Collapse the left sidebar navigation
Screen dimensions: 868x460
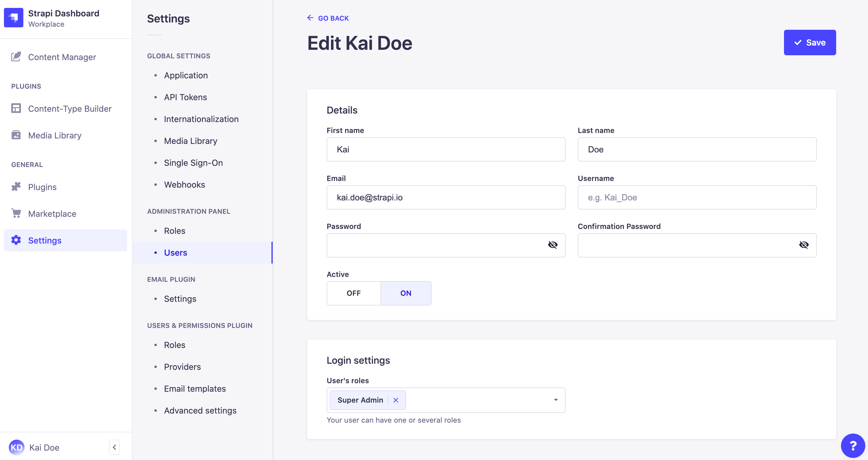click(x=115, y=447)
